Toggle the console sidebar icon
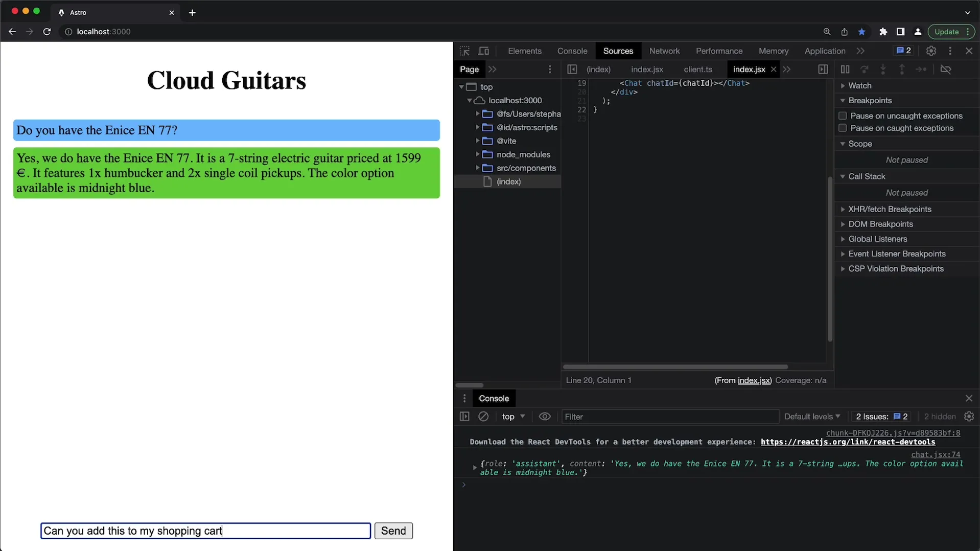This screenshot has width=980, height=551. click(x=464, y=417)
